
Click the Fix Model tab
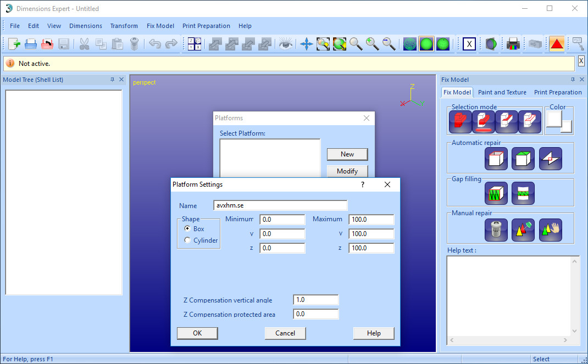coord(457,92)
